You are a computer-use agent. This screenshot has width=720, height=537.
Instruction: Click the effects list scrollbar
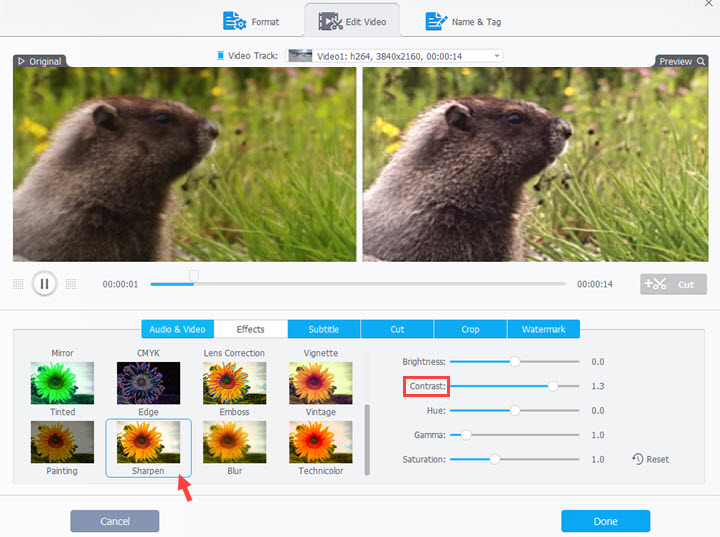tap(367, 440)
